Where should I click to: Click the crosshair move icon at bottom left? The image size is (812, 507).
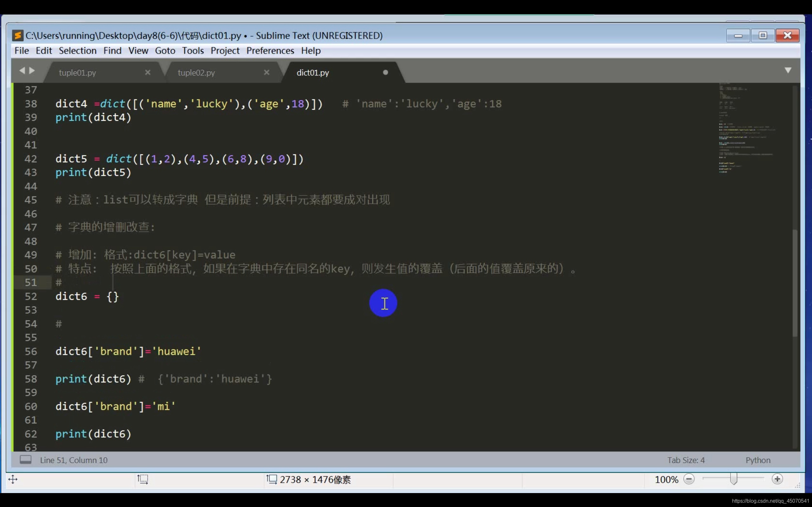point(13,479)
